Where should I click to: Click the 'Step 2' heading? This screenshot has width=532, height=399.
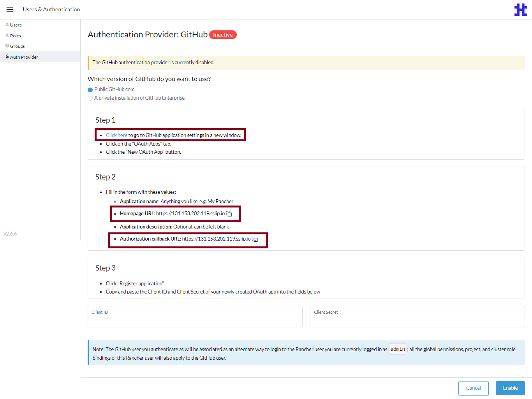pyautogui.click(x=105, y=177)
